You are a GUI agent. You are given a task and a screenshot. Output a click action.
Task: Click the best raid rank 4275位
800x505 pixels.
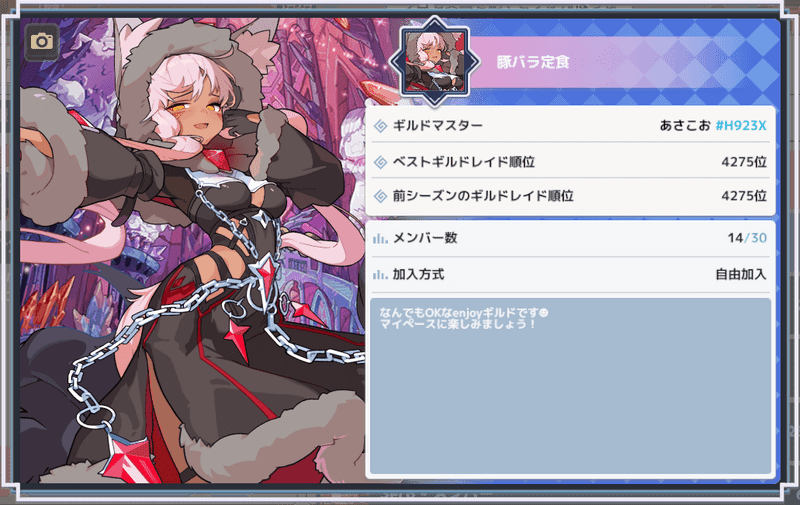(x=744, y=162)
